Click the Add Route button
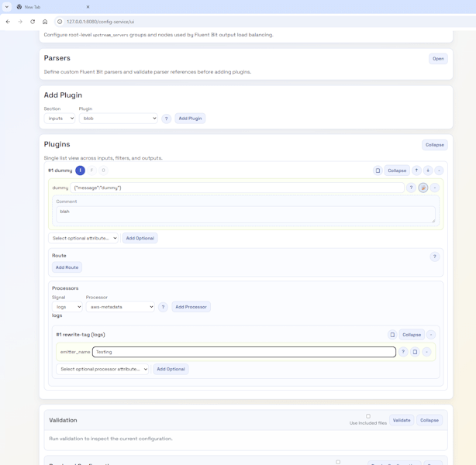Viewport: 476px width, 465px height. pos(67,267)
